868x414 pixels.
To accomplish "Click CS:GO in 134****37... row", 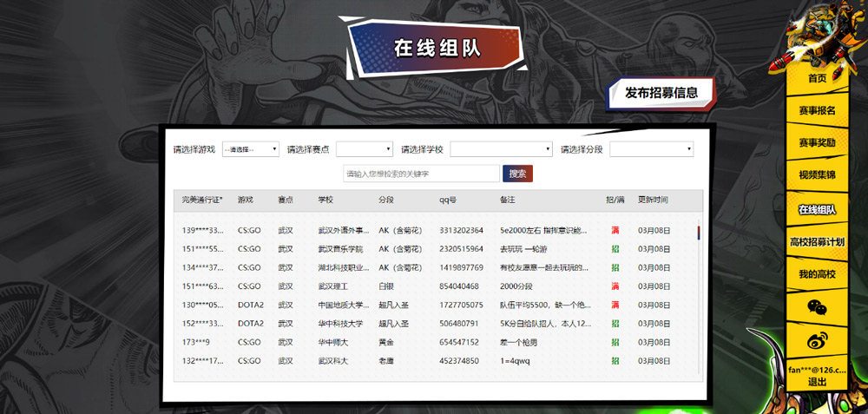I will [x=249, y=268].
